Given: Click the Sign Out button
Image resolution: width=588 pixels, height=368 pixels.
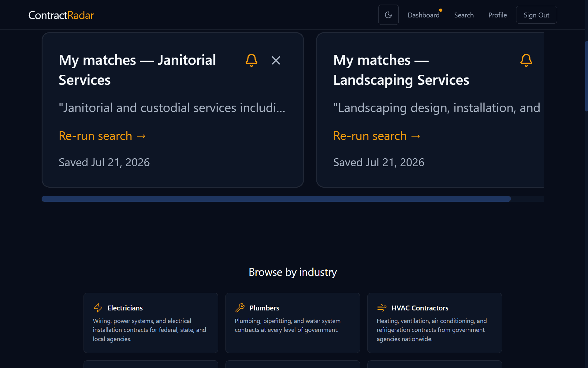Looking at the screenshot, I should 536,15.
